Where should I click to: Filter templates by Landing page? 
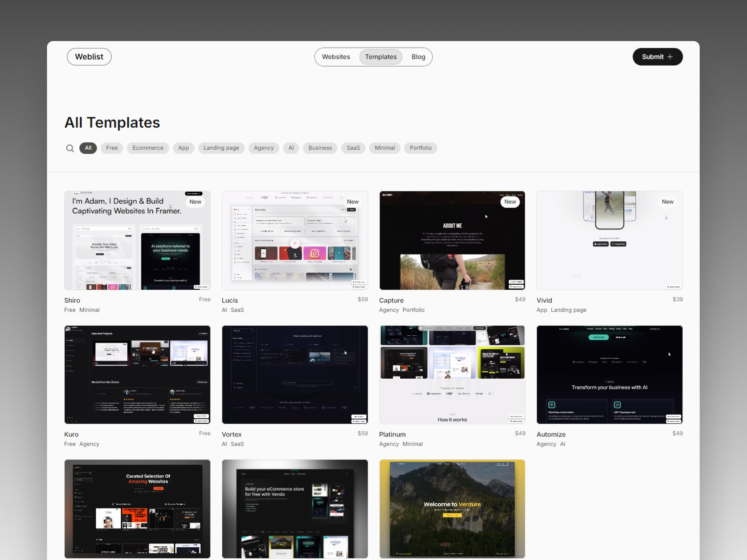[221, 148]
